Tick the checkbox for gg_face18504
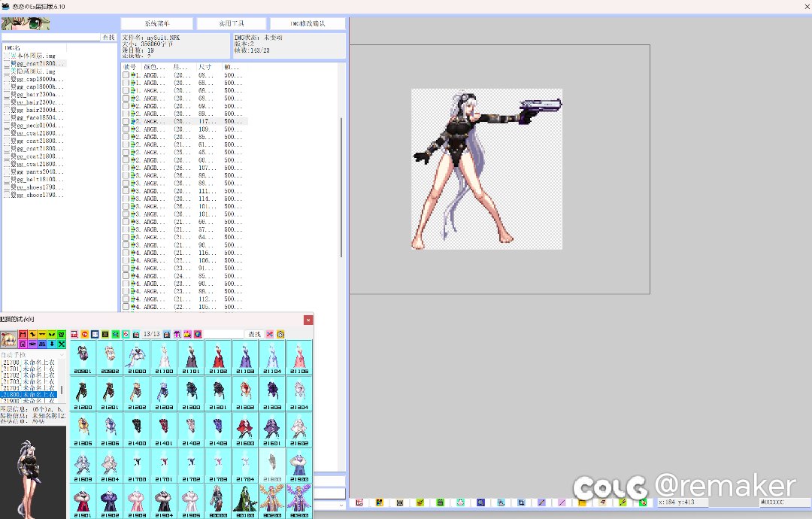The height and width of the screenshot is (519, 812). [8, 118]
